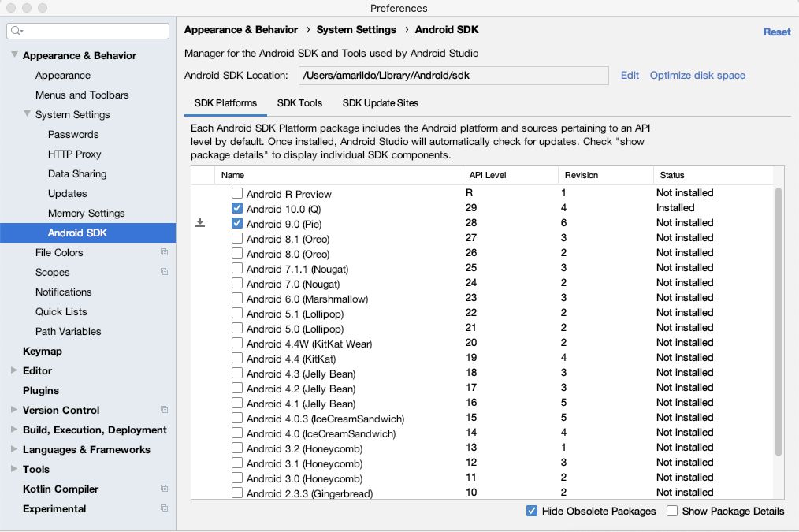
Task: Click Android 5.1 (Lollipop) row name
Action: pyautogui.click(x=295, y=314)
